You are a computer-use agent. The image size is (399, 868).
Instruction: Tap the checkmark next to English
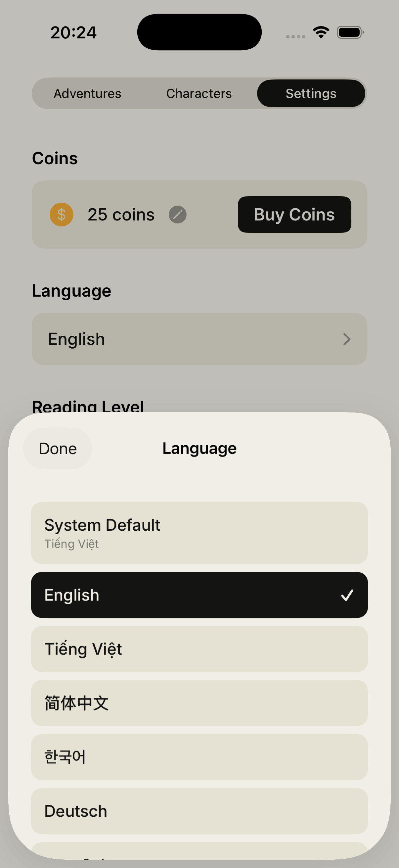click(x=347, y=595)
